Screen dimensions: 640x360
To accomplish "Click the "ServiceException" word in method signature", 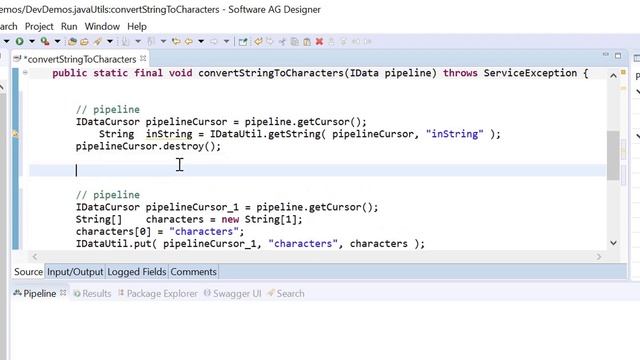I will [530, 73].
